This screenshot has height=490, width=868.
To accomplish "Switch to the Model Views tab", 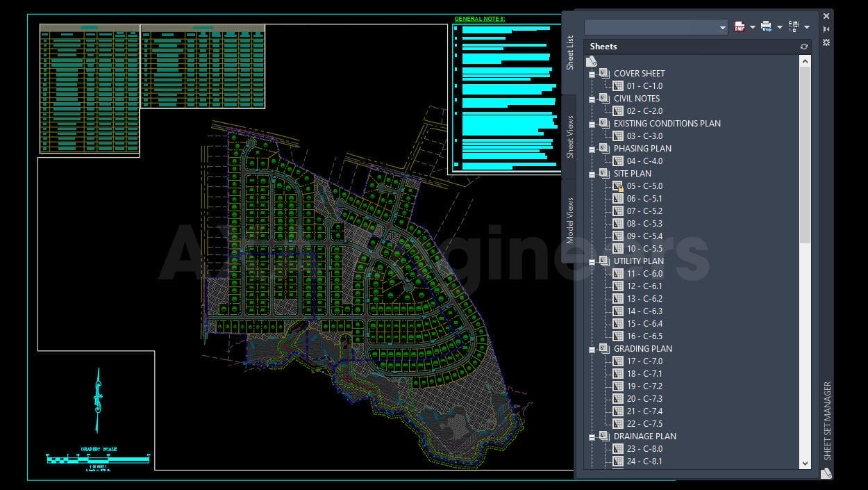I will coord(571,218).
